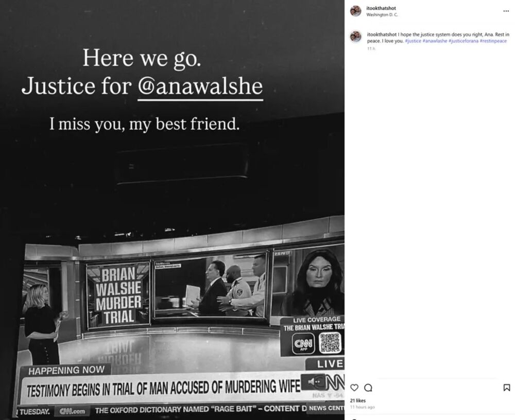The width and height of the screenshot is (515, 420).
Task: Open the #justiceforana hashtag
Action: [463, 41]
